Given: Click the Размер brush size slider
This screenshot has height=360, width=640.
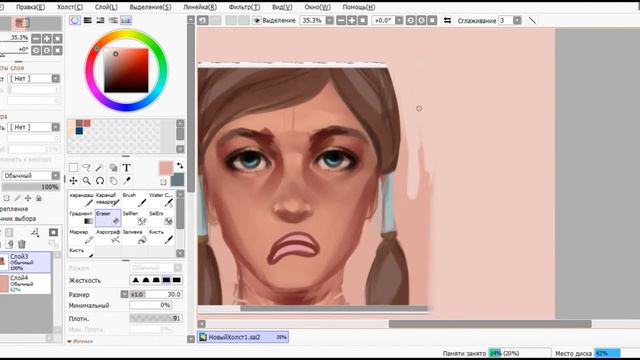Looking at the screenshot, I should [x=156, y=294].
